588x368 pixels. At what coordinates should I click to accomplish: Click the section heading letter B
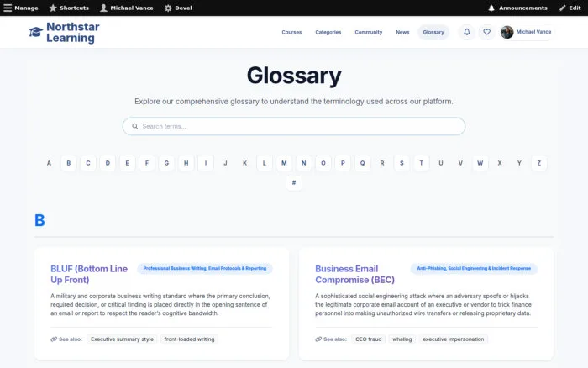[39, 220]
